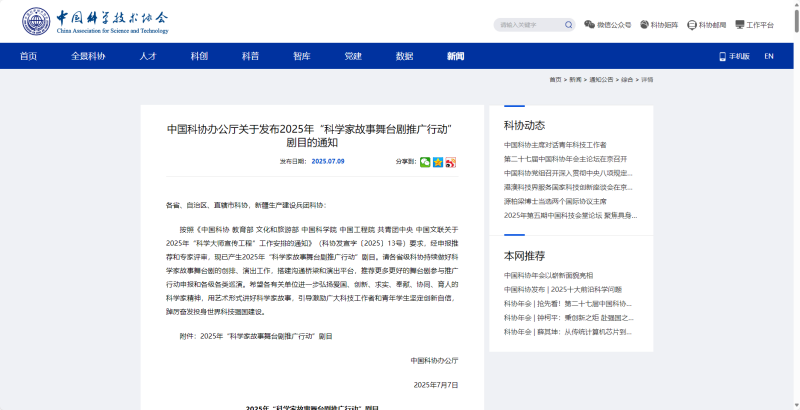Share the article to Weibo

coord(451,162)
